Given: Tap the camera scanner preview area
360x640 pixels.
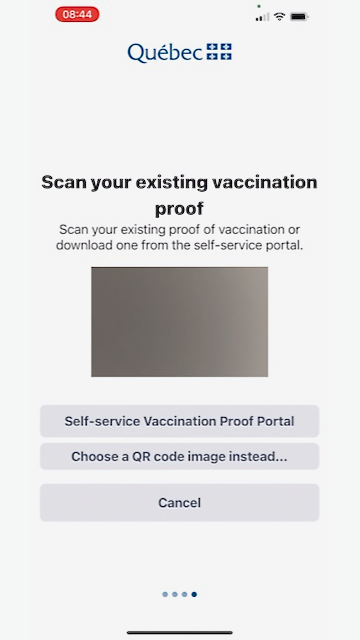Looking at the screenshot, I should [x=180, y=322].
